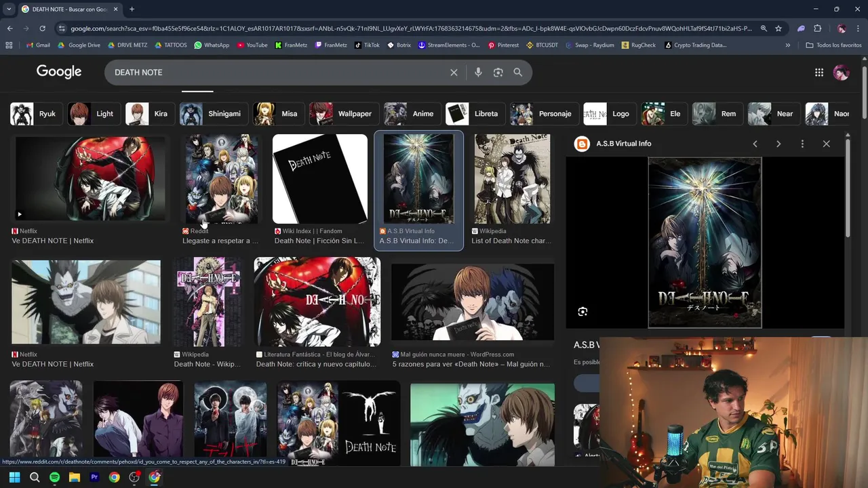Open Google Drive bookmark
This screenshot has width=868, height=488.
click(79, 45)
